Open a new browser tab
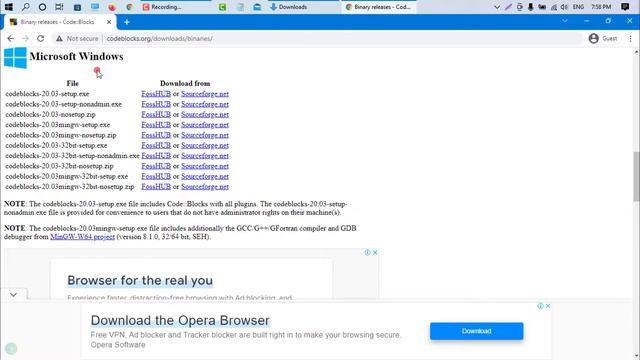This screenshot has height=360, width=640. tap(127, 22)
